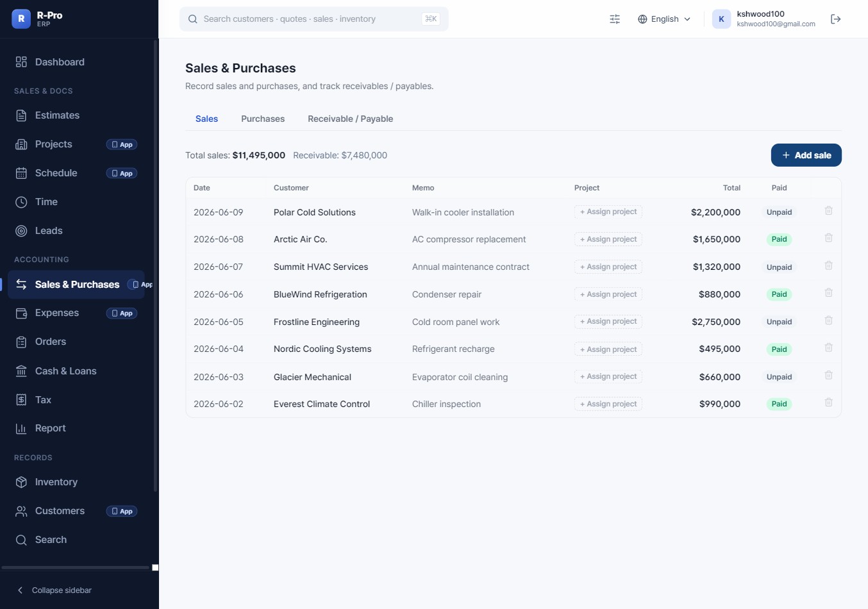Open the Customers records
This screenshot has height=609, width=868.
[x=76, y=511]
